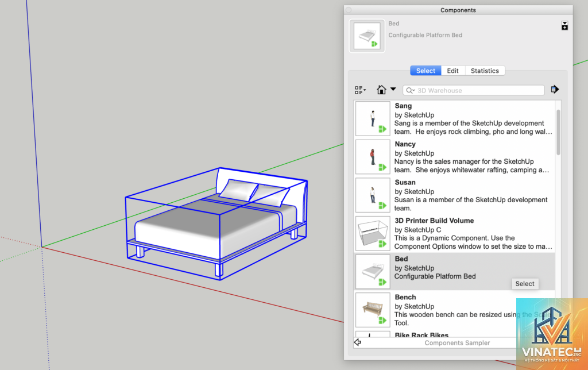
Task: Select the Susan component thumbnail
Action: (x=372, y=195)
